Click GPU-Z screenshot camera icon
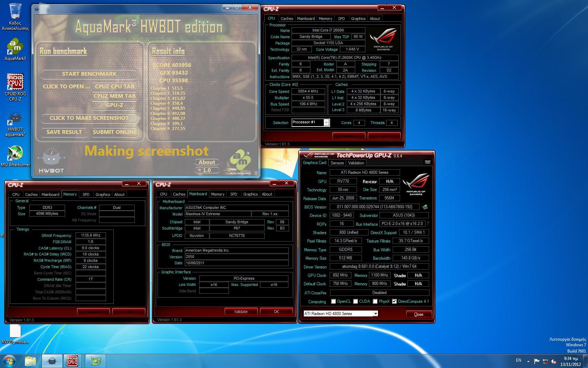This screenshot has width=588, height=368. [x=427, y=162]
